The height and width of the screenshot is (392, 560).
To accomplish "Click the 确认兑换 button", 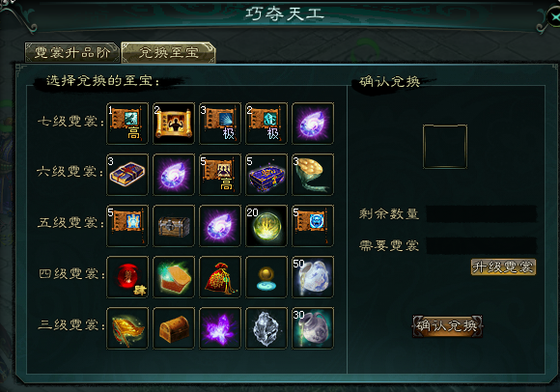I will point(447,325).
